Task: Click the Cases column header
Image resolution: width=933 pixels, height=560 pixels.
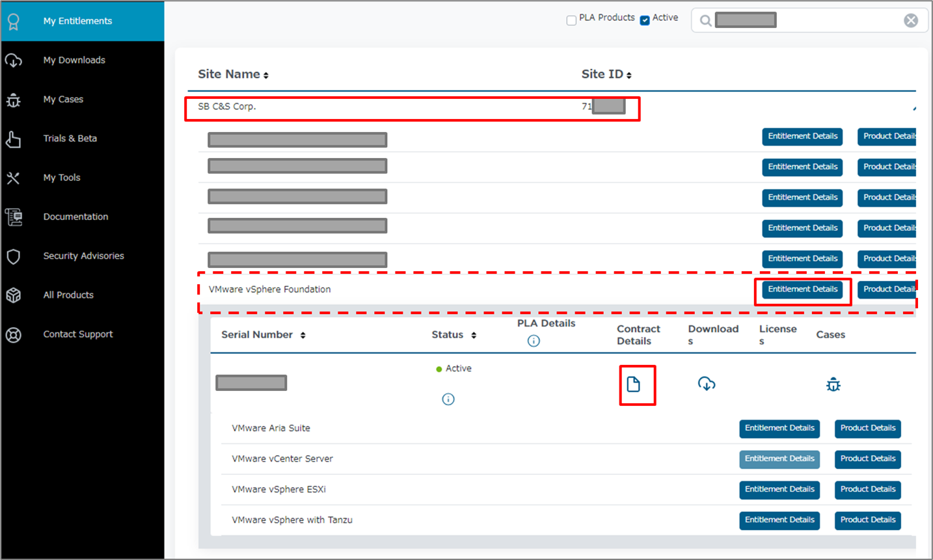Action: (831, 335)
